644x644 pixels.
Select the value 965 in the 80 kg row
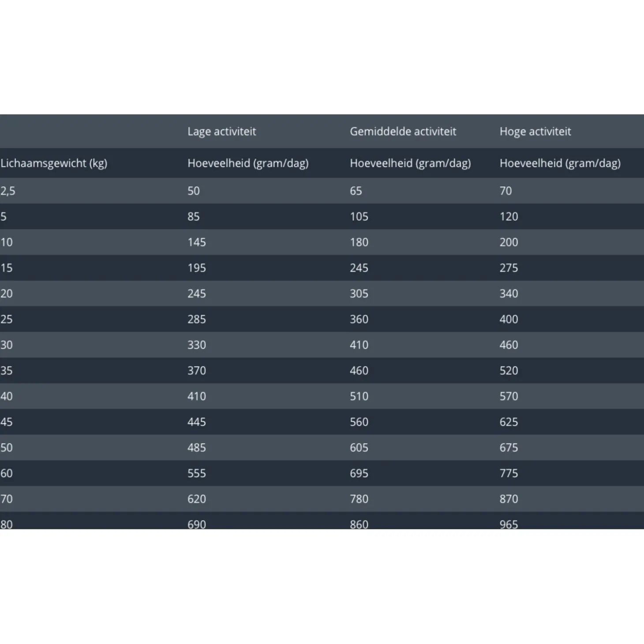[x=509, y=524]
